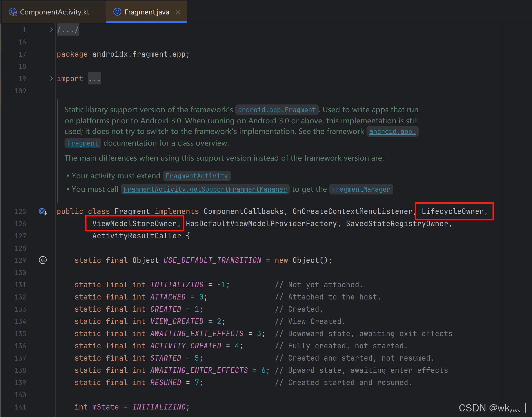Open the android.app.Fragment documentation link
This screenshot has height=417, width=532.
[277, 109]
